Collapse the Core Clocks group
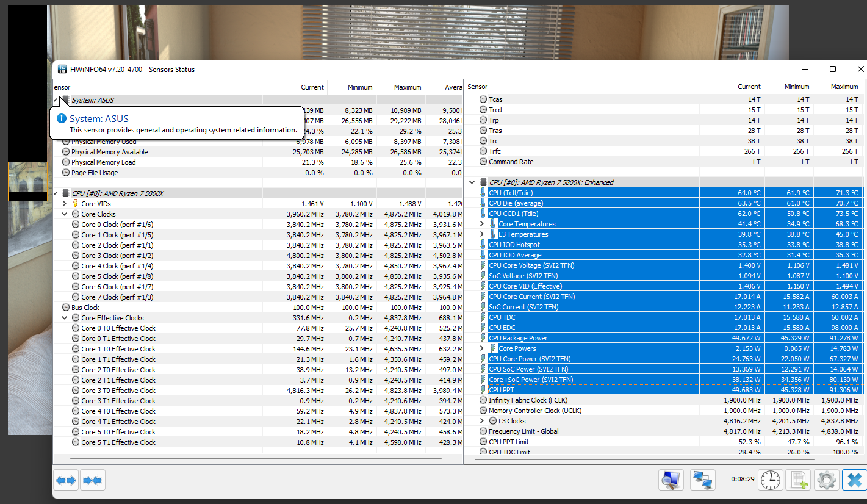867x504 pixels. tap(65, 214)
